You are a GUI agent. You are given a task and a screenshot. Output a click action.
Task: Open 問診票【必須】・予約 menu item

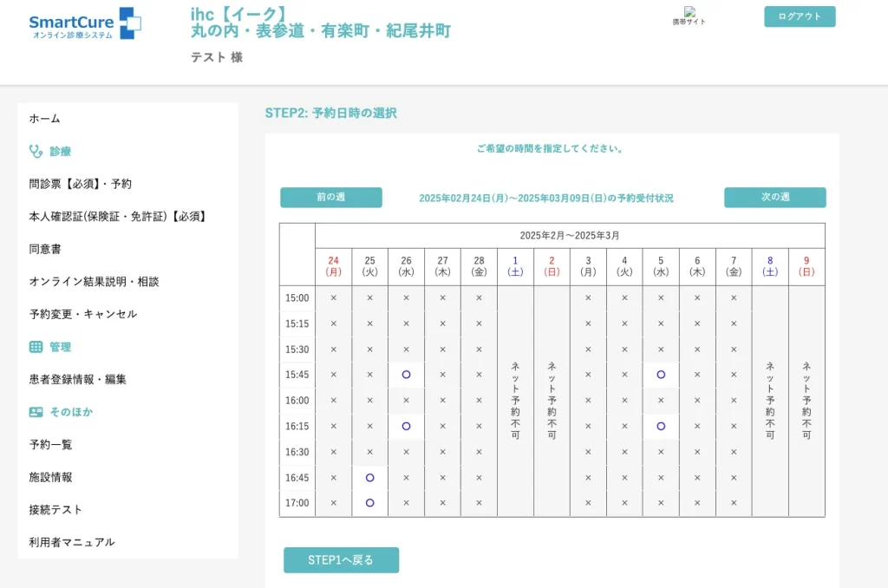point(81,184)
